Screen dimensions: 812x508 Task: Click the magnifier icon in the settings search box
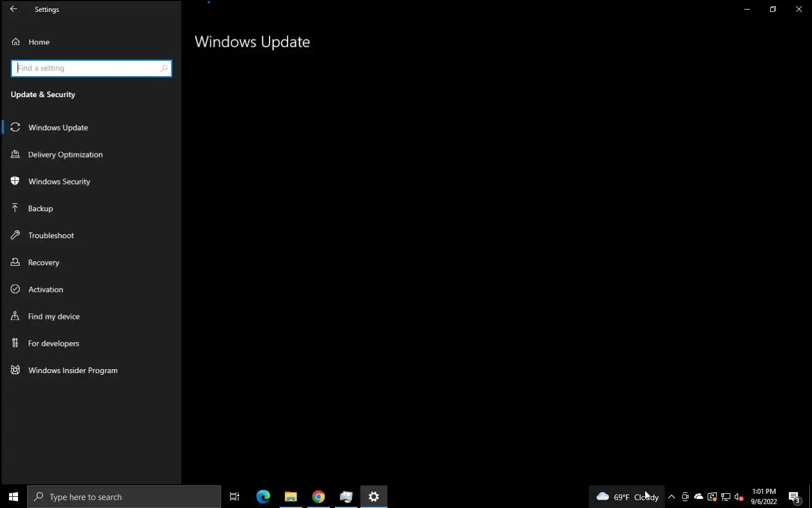164,68
